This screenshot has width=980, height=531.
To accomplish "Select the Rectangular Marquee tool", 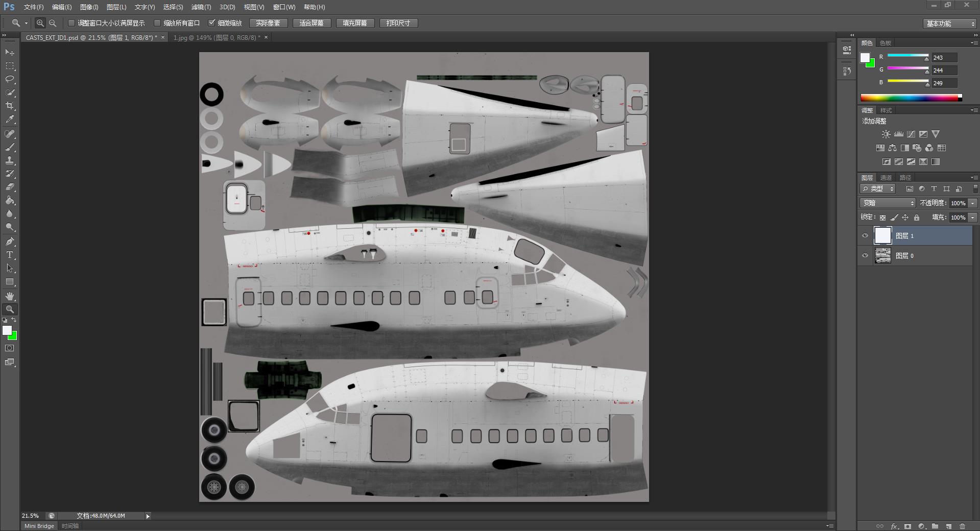I will tap(10, 66).
